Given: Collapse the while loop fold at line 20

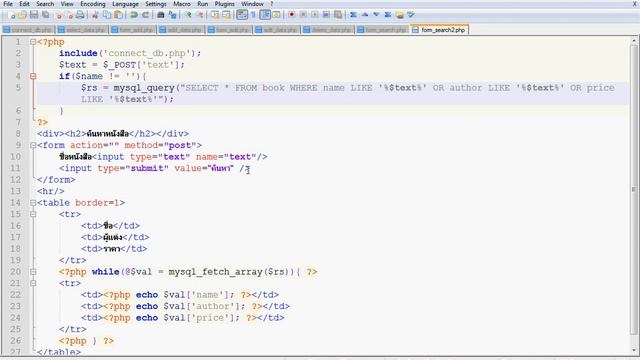Looking at the screenshot, I should pyautogui.click(x=33, y=272).
